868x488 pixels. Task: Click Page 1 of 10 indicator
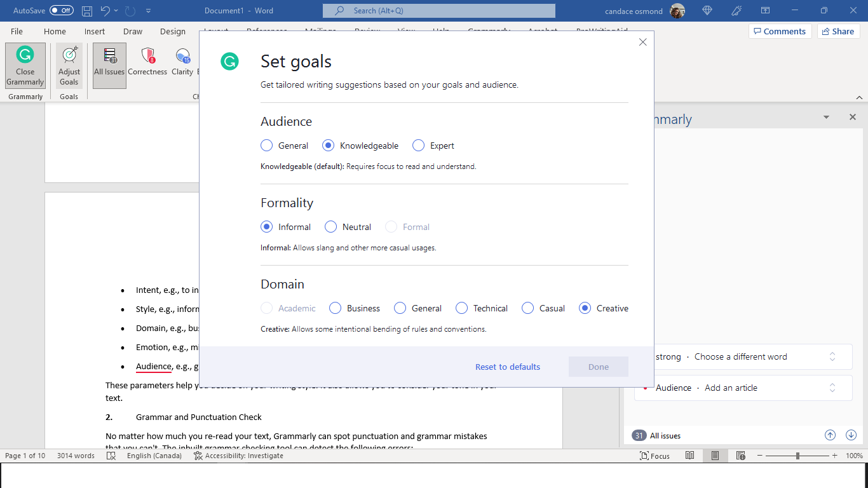click(x=25, y=456)
